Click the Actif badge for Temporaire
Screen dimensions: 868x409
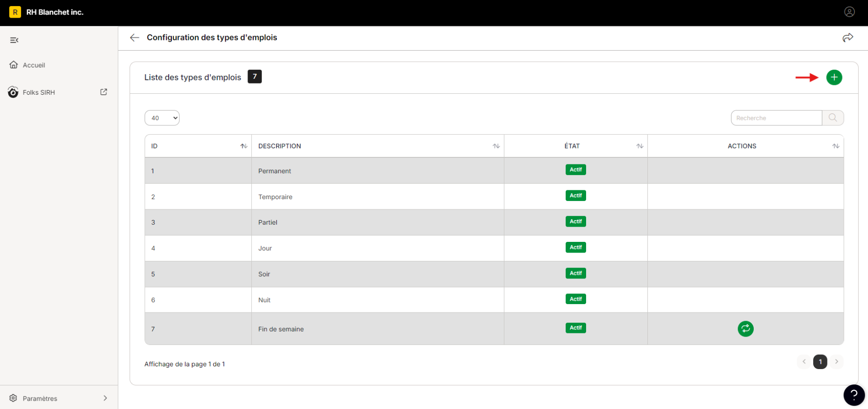click(575, 195)
